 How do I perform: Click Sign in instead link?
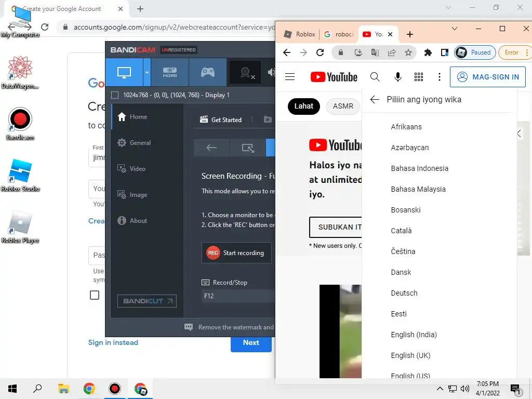(x=113, y=343)
